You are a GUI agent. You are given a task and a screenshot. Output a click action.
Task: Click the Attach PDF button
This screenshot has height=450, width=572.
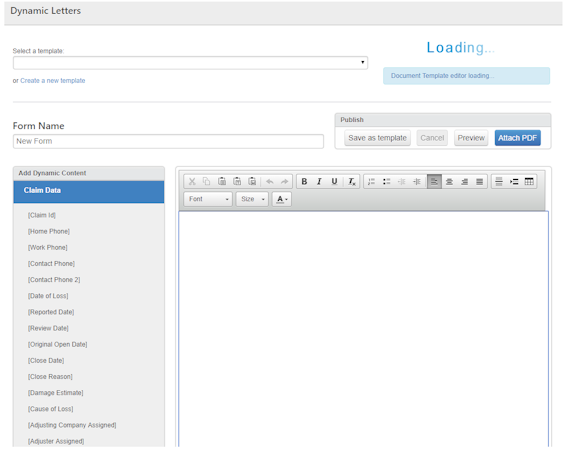click(517, 138)
